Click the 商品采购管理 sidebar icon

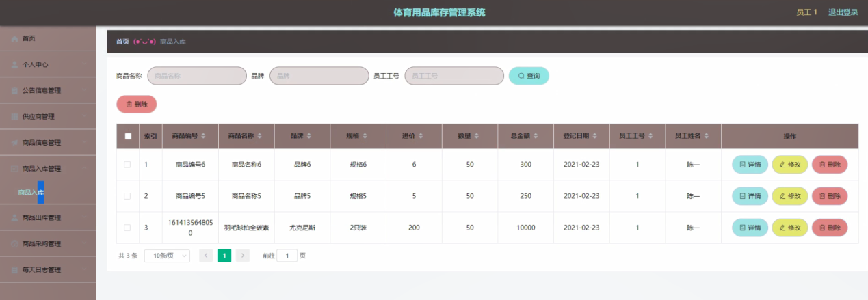coord(15,244)
